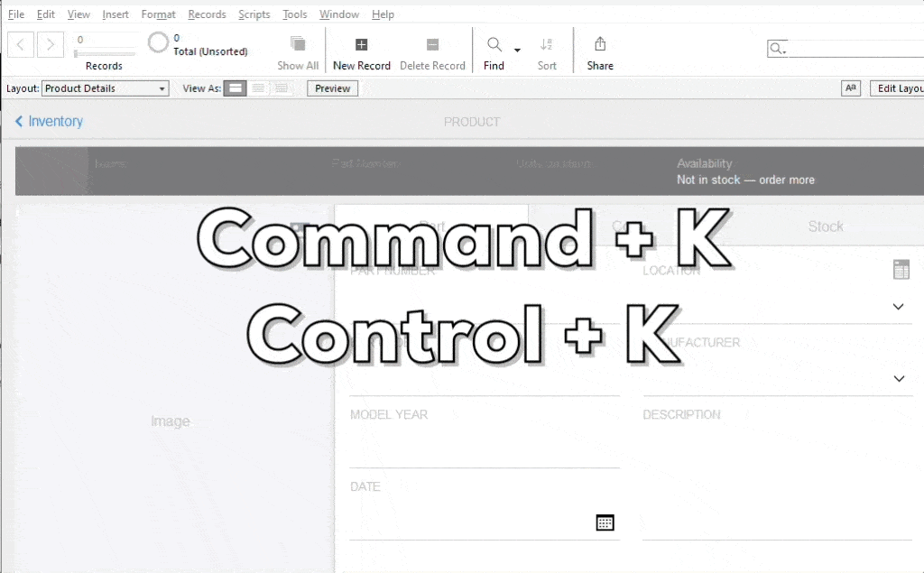Click the Show All records icon
Viewport: 924px width, 573px height.
298,43
